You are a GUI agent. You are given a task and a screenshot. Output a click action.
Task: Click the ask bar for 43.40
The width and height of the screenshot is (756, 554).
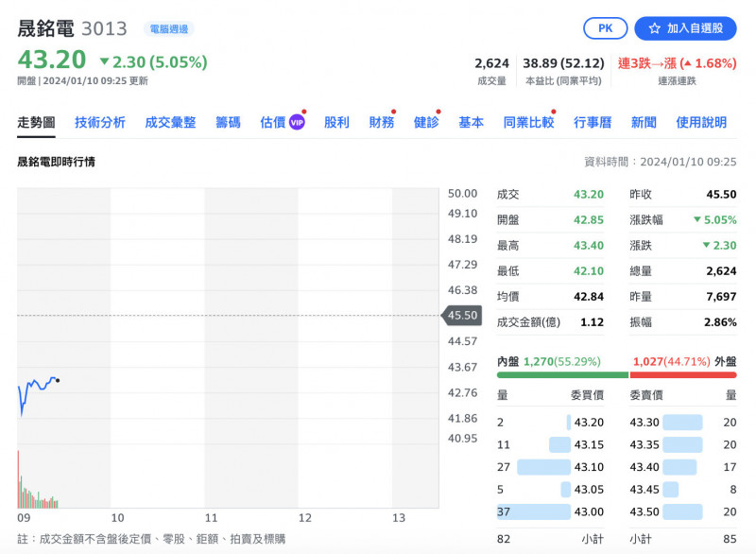pos(679,467)
